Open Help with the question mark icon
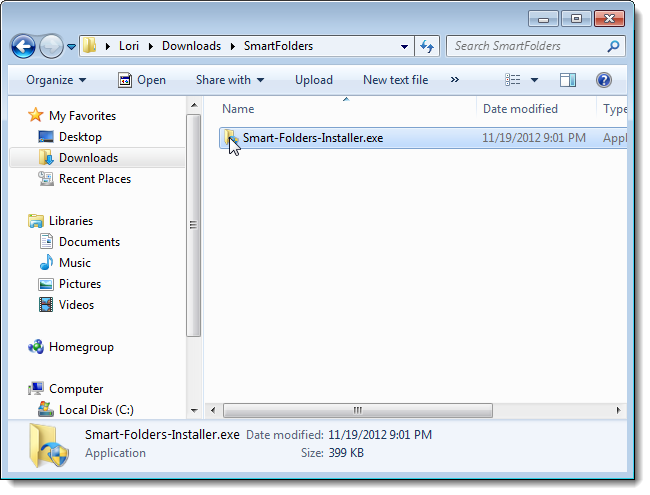 pos(604,80)
